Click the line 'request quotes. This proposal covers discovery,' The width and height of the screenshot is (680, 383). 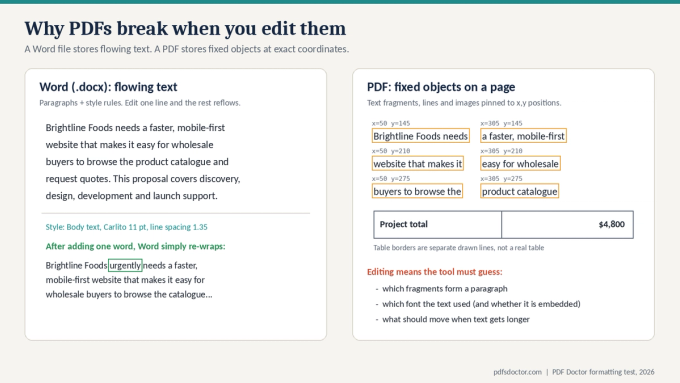pos(143,179)
